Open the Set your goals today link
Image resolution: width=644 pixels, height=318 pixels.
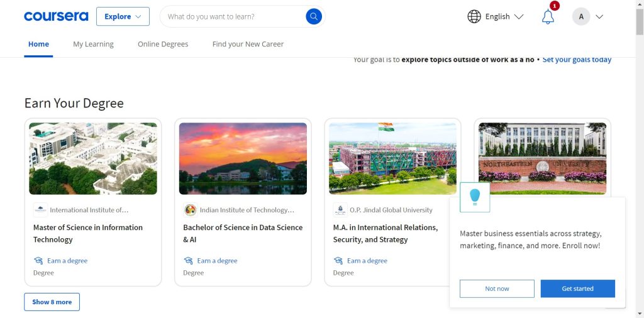[x=577, y=60]
